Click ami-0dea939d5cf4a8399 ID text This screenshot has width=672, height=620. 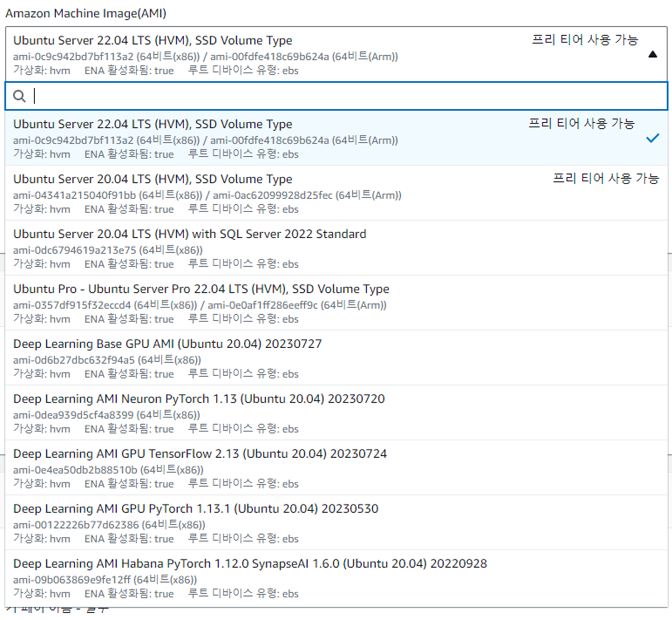pyautogui.click(x=74, y=415)
